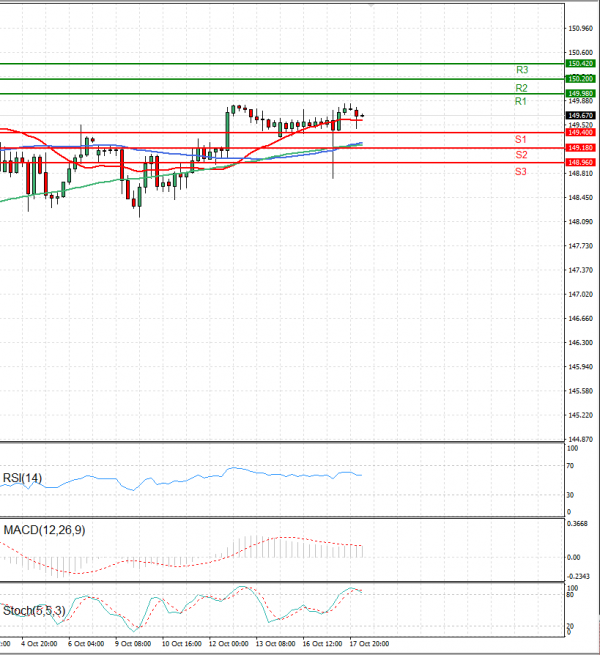This screenshot has width=600, height=655.
Task: Click the 150.600 price axis value
Action: pos(580,53)
